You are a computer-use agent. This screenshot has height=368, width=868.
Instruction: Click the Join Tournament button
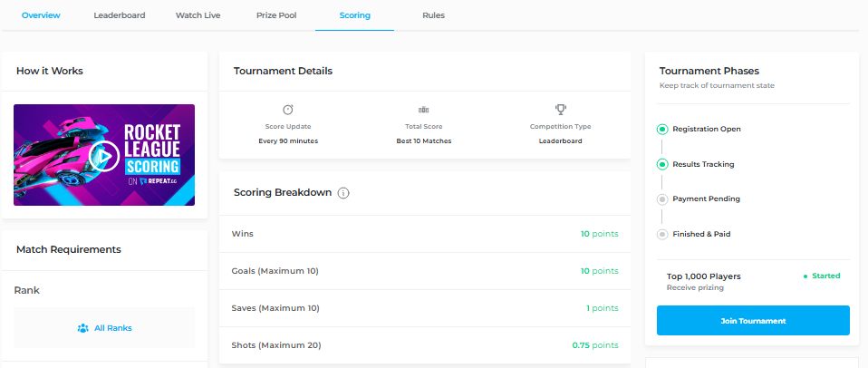753,320
